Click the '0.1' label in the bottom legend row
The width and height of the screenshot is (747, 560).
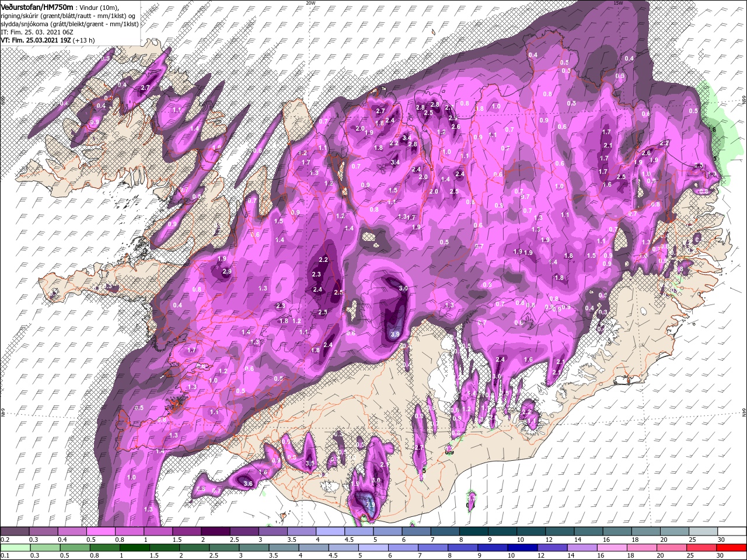pos(4,556)
